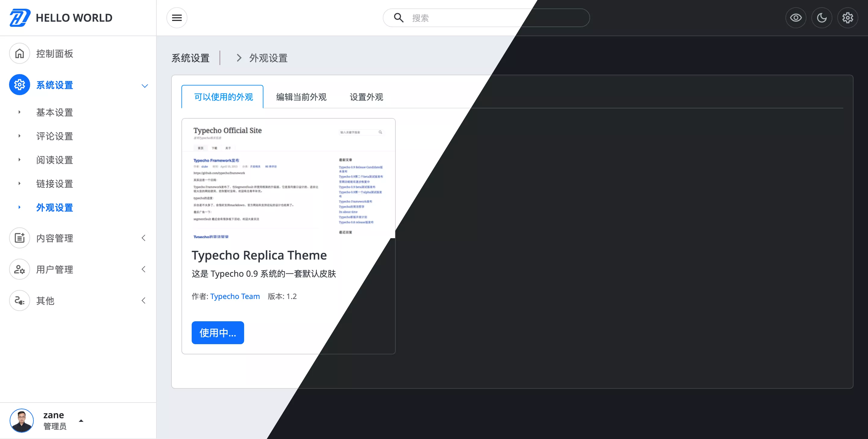Click the 使用中 theme button
868x439 pixels.
(x=217, y=333)
